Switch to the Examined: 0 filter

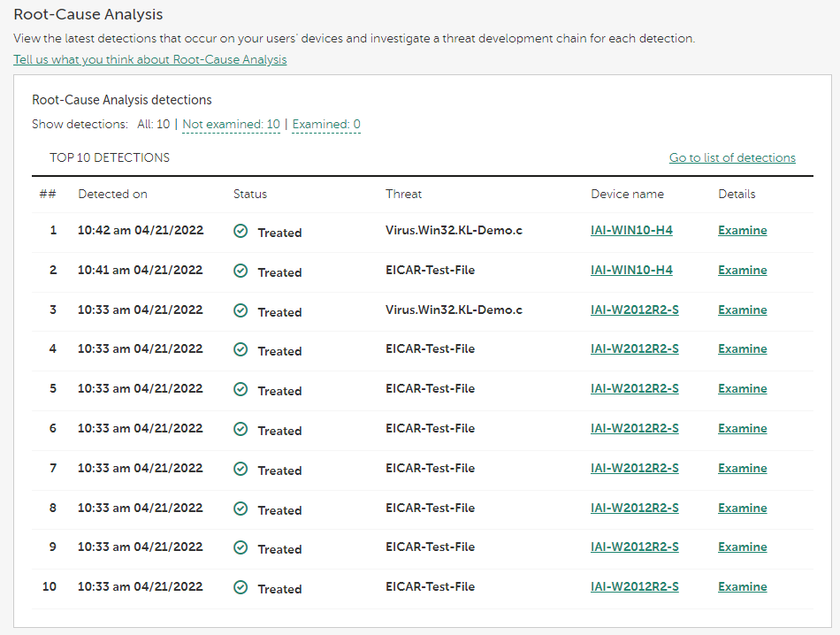pos(326,124)
